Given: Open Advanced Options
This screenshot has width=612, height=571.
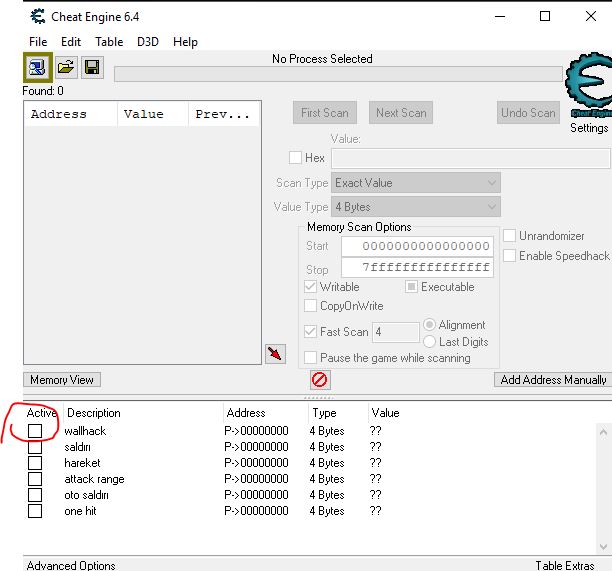Looking at the screenshot, I should pos(71,565).
